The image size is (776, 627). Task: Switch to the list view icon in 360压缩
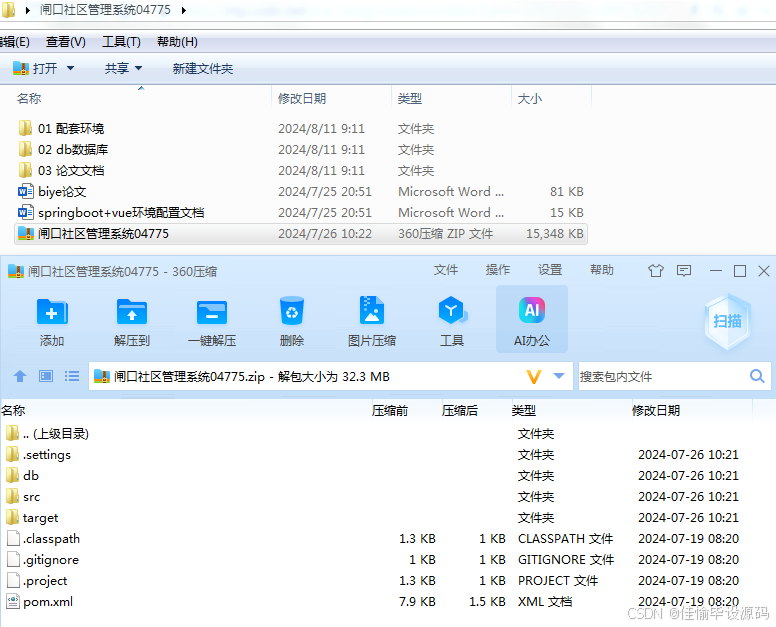click(x=72, y=377)
